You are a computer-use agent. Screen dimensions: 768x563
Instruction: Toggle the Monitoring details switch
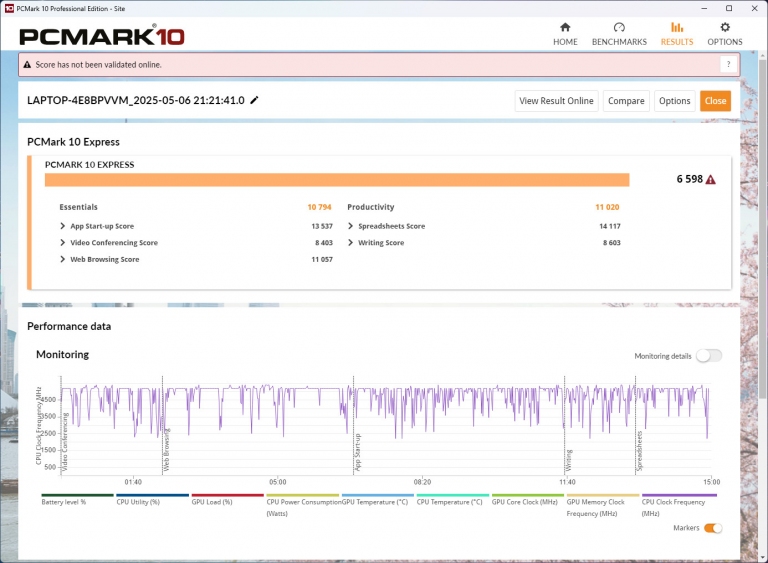point(709,356)
